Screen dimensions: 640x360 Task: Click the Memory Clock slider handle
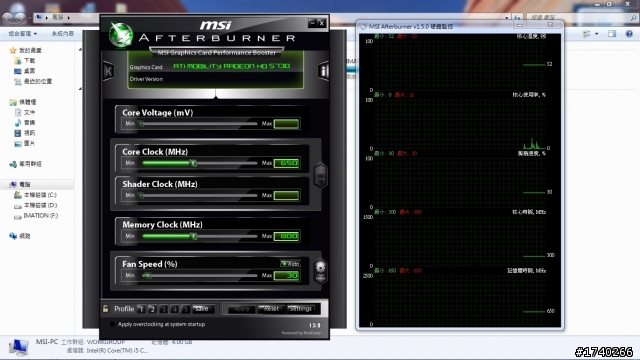[x=193, y=236]
